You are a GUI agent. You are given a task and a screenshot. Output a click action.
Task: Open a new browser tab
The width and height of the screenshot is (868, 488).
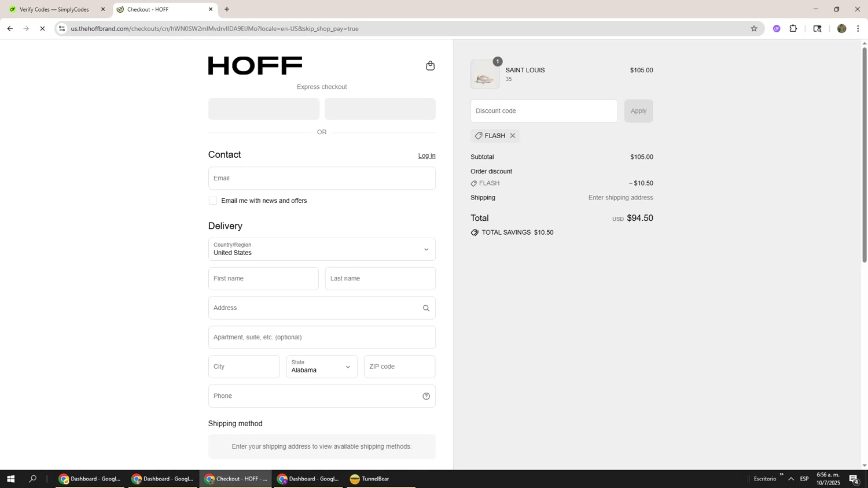227,9
